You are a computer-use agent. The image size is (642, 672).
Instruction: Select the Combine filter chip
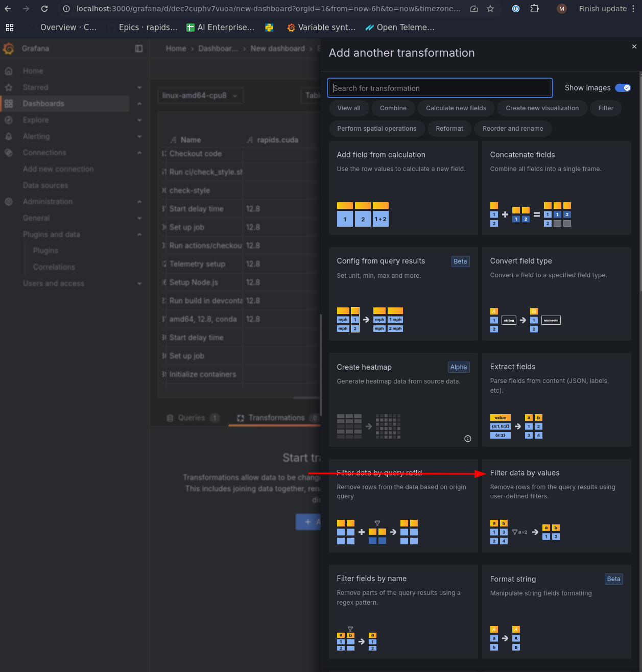coord(393,108)
